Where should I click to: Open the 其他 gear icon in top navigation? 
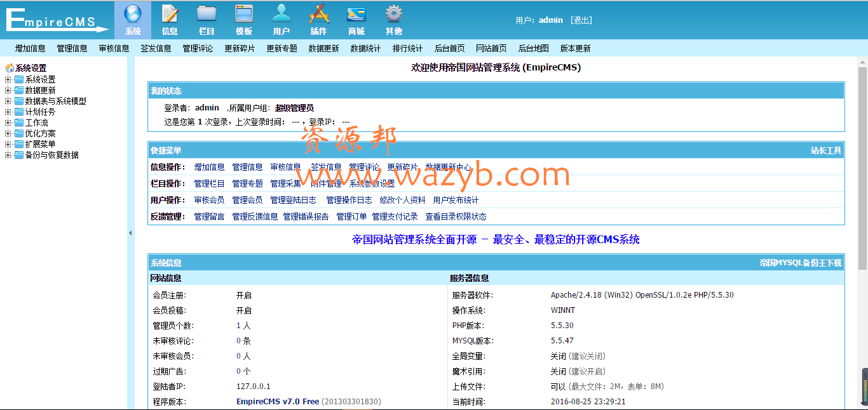(394, 13)
